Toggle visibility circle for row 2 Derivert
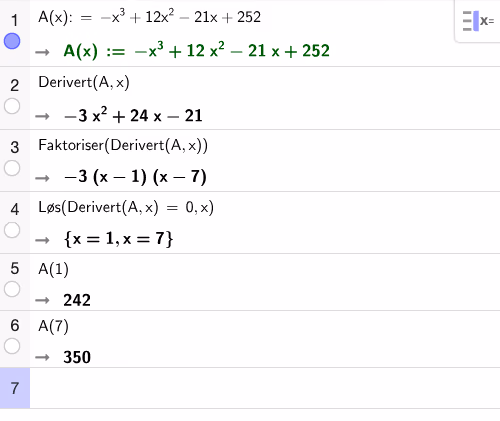 pyautogui.click(x=12, y=106)
